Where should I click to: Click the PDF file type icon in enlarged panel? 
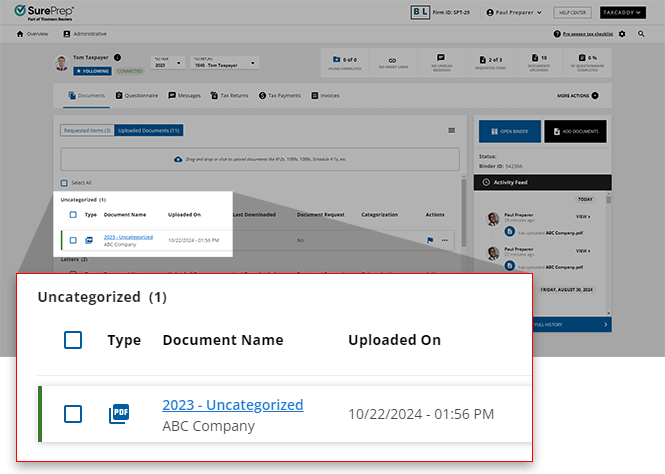pyautogui.click(x=120, y=413)
